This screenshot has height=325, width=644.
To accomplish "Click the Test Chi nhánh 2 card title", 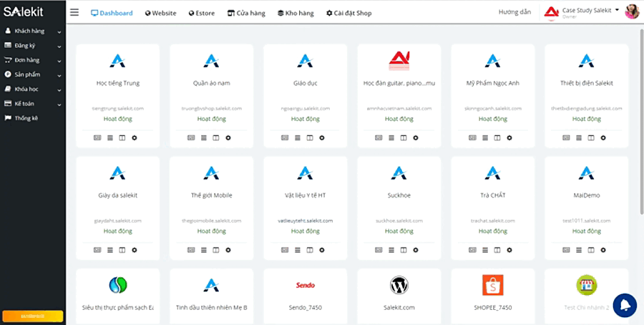I will [587, 307].
